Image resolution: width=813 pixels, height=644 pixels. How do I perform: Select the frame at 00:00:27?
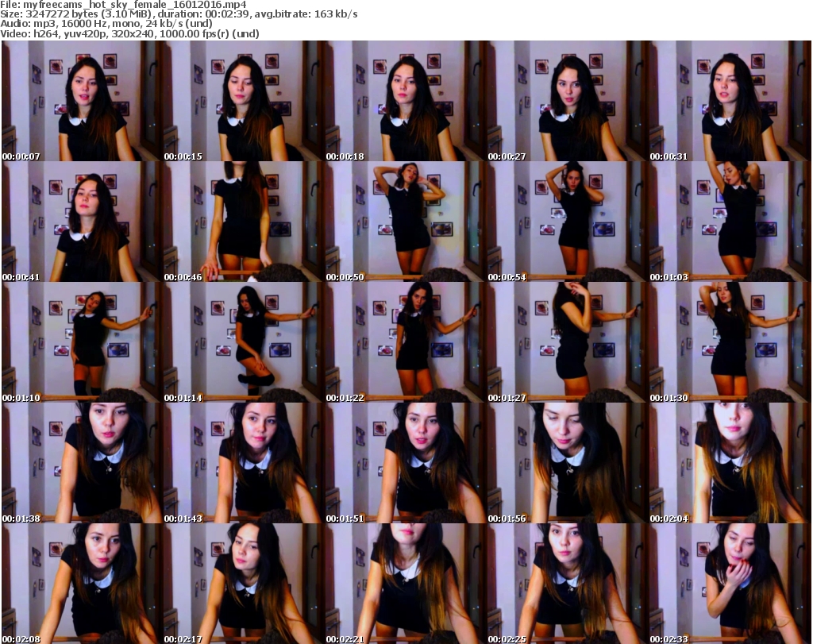coord(567,101)
